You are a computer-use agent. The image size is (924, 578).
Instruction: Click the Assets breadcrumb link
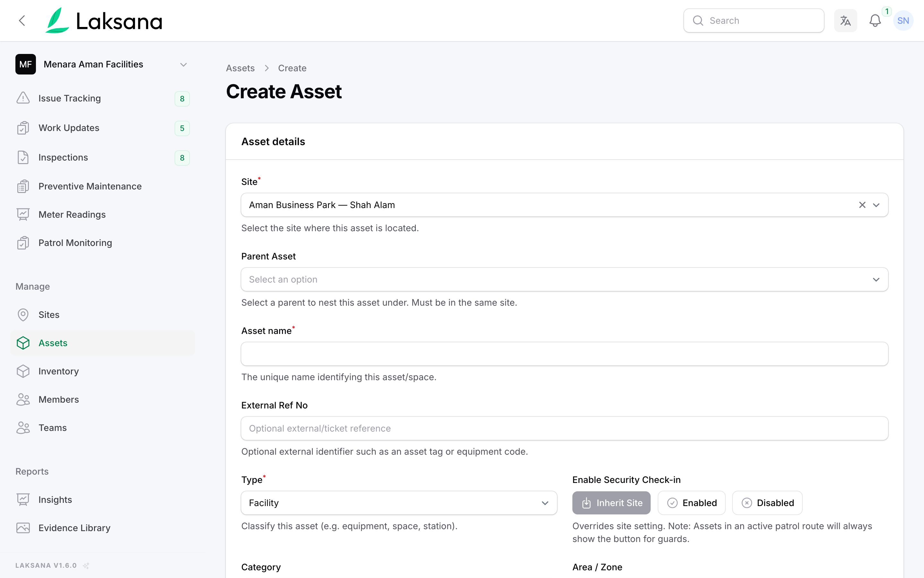click(240, 68)
